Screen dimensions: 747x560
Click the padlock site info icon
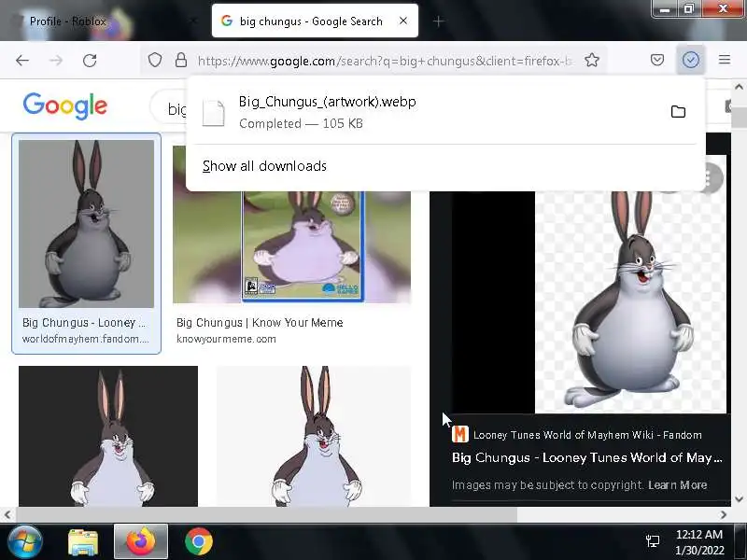click(x=181, y=60)
